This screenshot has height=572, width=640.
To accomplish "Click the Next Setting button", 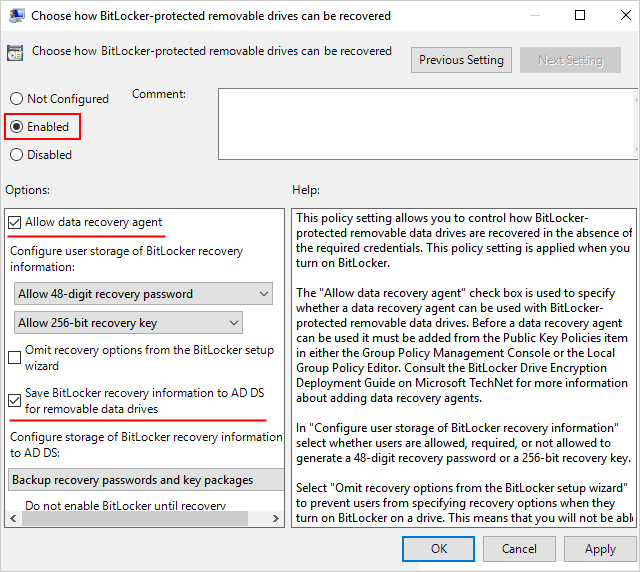I will pyautogui.click(x=570, y=60).
